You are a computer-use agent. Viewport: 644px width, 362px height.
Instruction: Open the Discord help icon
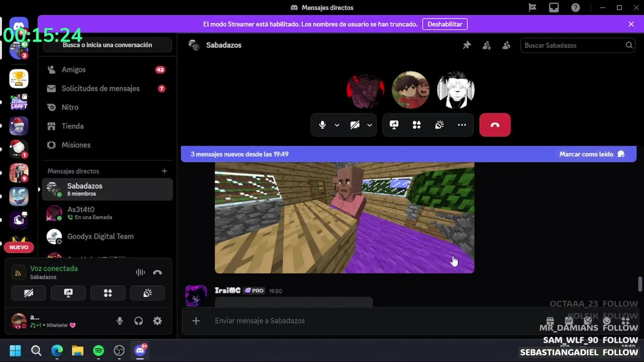pyautogui.click(x=576, y=8)
